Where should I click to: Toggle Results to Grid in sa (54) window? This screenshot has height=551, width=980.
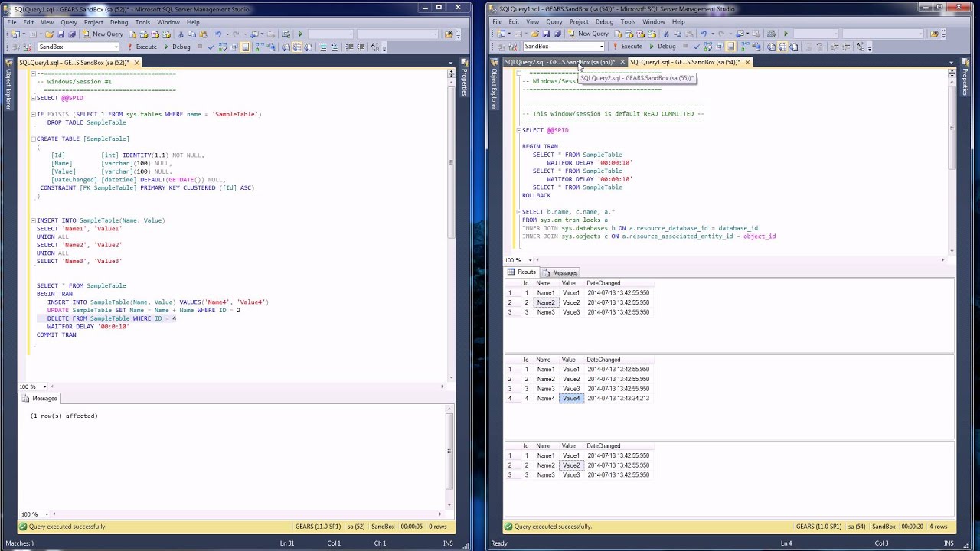(782, 47)
